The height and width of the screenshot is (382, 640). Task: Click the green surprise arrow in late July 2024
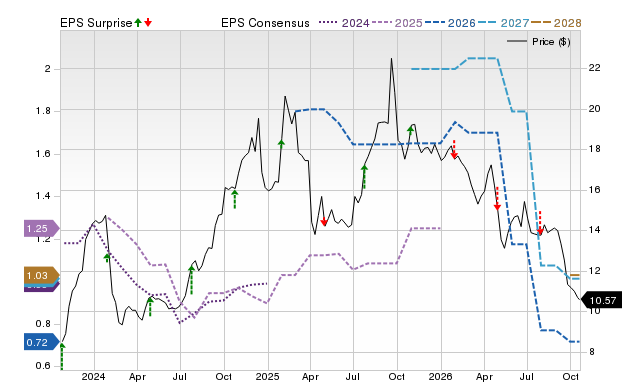[x=191, y=280]
